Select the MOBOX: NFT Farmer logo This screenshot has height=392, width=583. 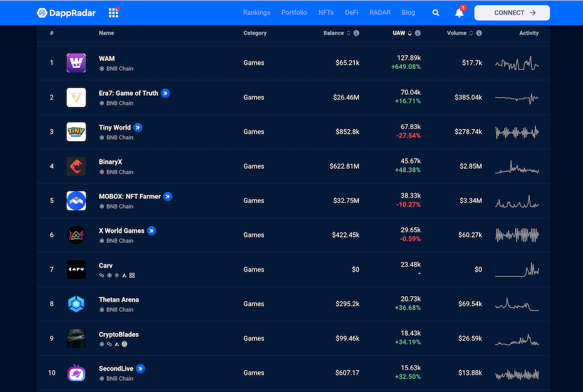pos(76,200)
